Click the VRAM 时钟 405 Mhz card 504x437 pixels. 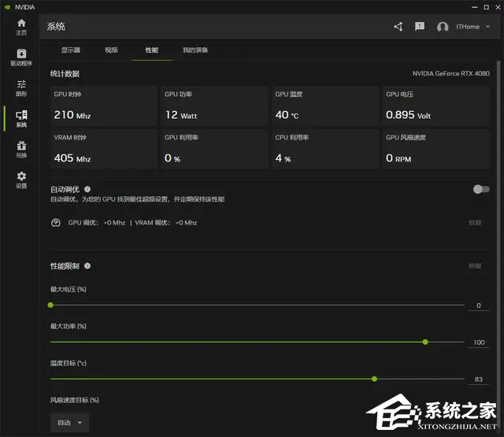(x=104, y=149)
